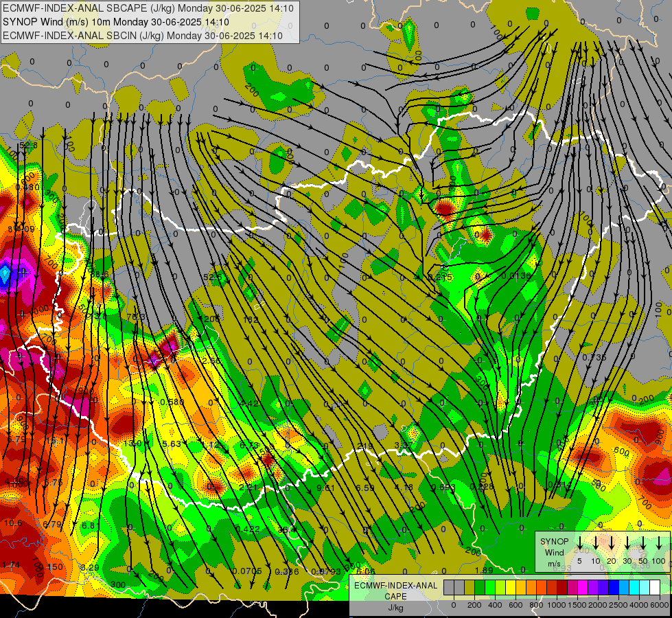Choose the deep blue swatch near 2500
672x618 pixels.
[614, 587]
